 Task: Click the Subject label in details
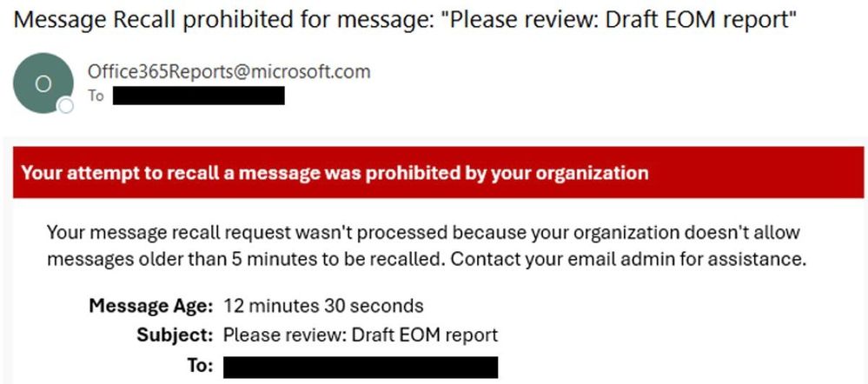174,334
